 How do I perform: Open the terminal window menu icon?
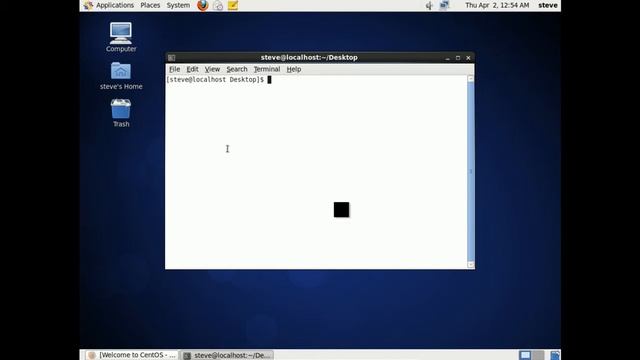172,58
